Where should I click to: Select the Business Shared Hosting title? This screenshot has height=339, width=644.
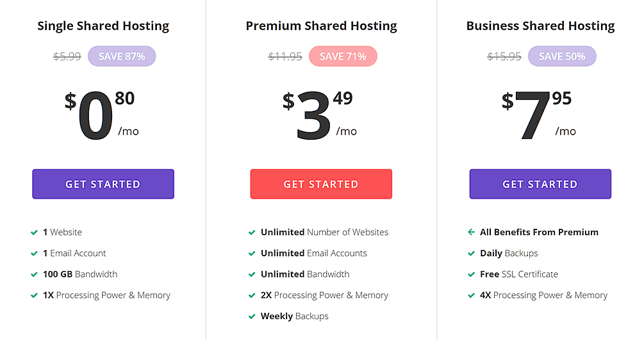tap(540, 26)
